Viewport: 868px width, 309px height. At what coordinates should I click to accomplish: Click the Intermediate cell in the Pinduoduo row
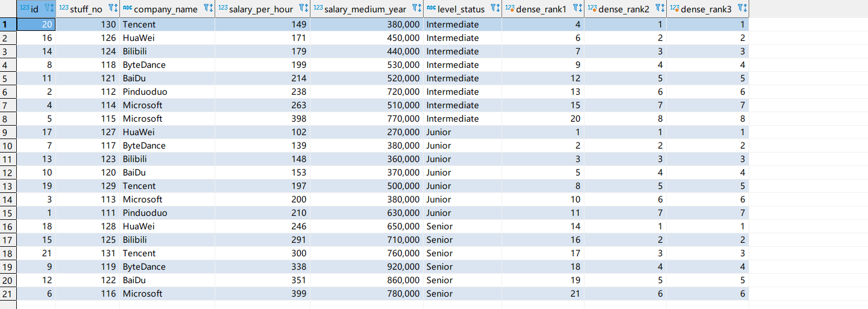pyautogui.click(x=462, y=91)
